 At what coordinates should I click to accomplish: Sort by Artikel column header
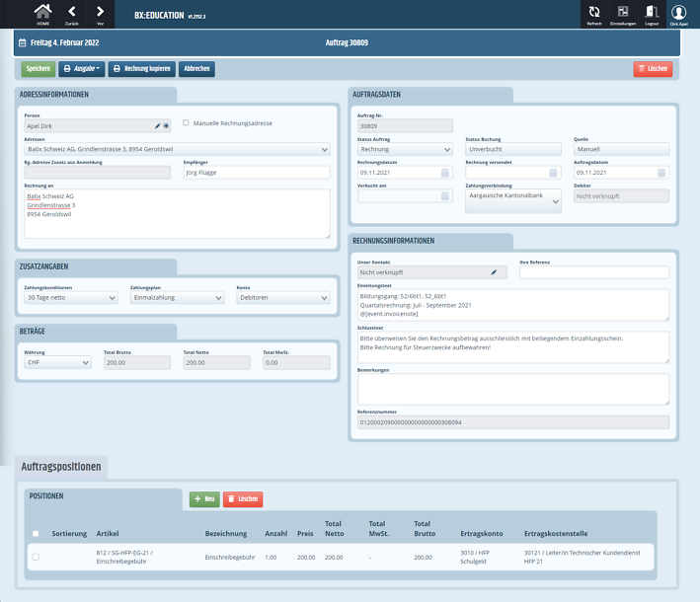tap(108, 533)
